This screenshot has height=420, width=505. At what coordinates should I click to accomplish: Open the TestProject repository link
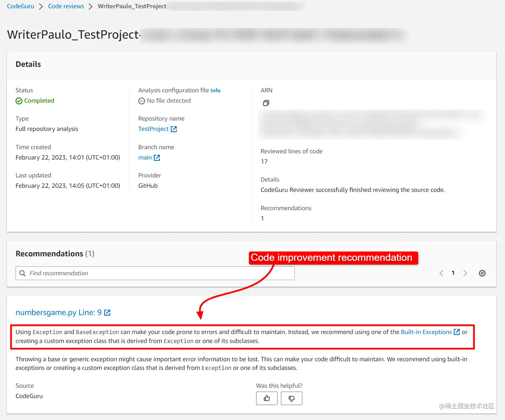(153, 129)
